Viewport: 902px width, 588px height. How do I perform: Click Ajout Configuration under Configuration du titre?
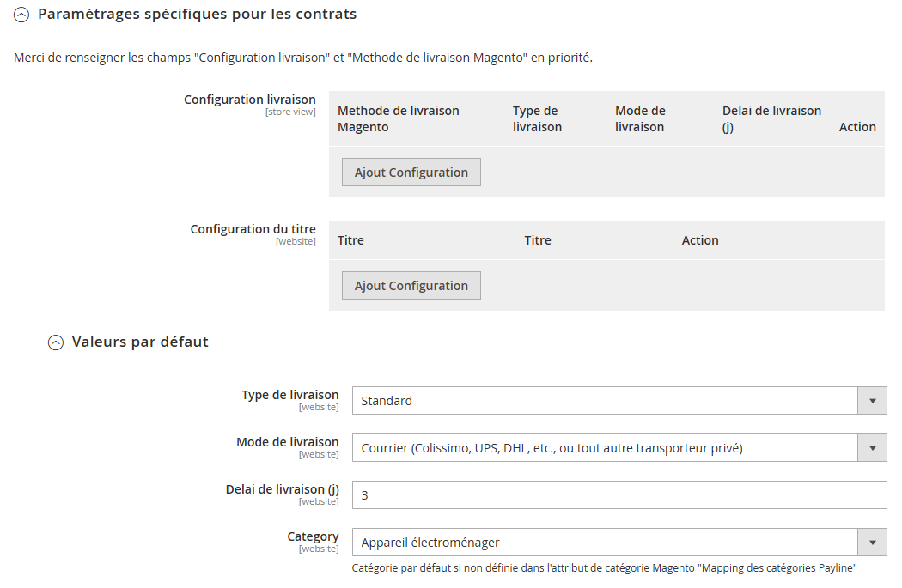click(x=411, y=286)
